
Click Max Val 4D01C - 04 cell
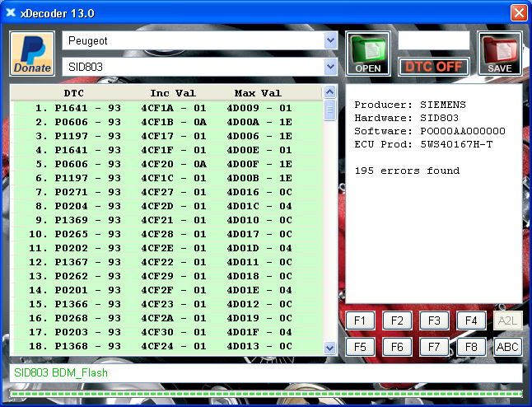(259, 206)
